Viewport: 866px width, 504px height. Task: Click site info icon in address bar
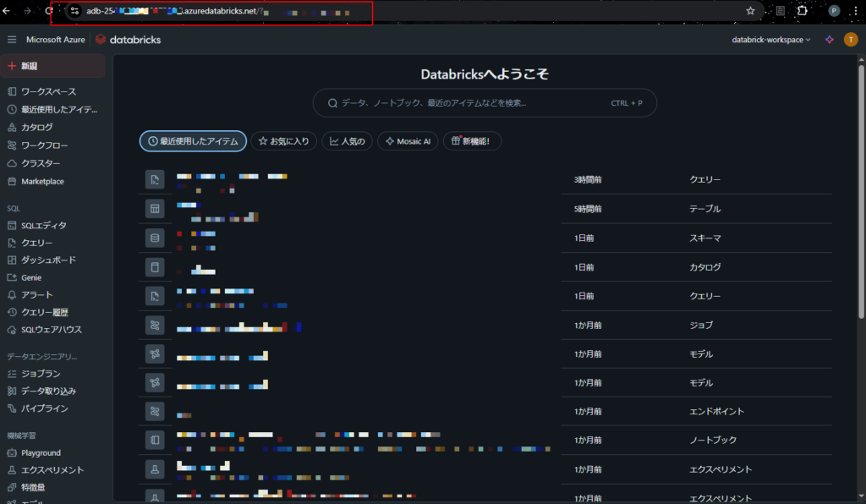tap(74, 10)
